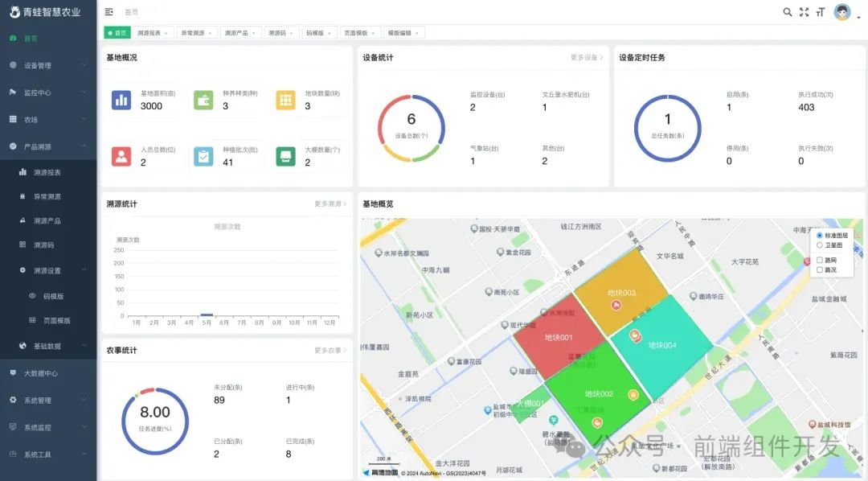Click the table icon beside 页面模版
The image size is (868, 481).
tap(32, 320)
